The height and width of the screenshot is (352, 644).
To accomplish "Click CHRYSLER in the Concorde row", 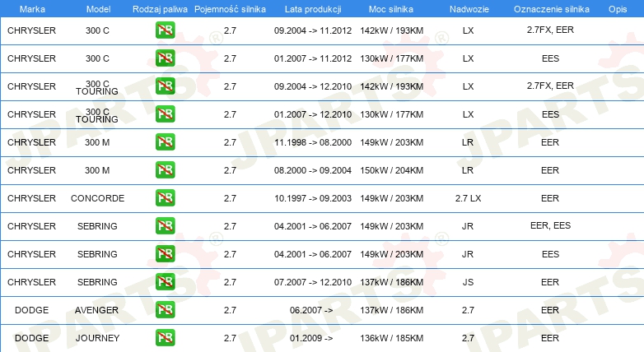I will tap(31, 198).
